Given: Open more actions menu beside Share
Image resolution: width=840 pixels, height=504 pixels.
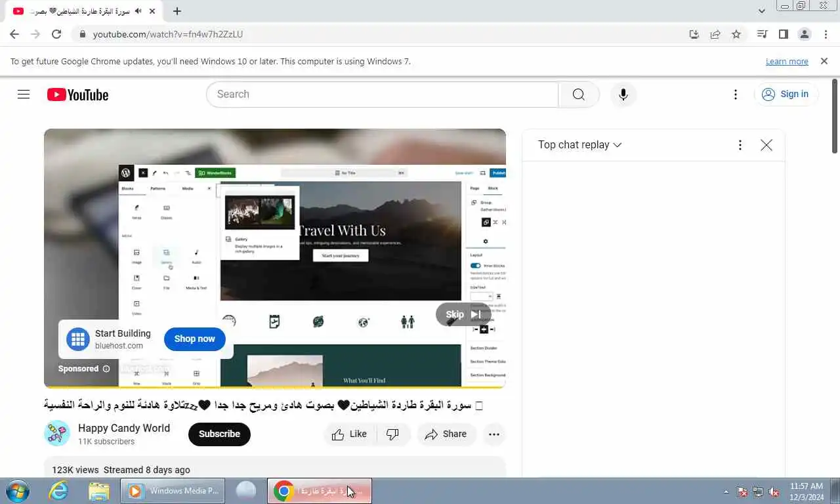Looking at the screenshot, I should click(494, 434).
